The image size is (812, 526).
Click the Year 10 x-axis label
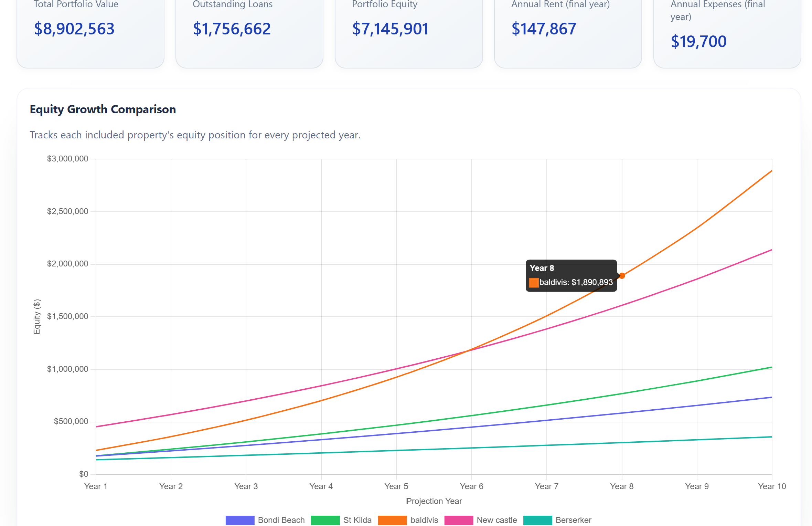point(772,486)
